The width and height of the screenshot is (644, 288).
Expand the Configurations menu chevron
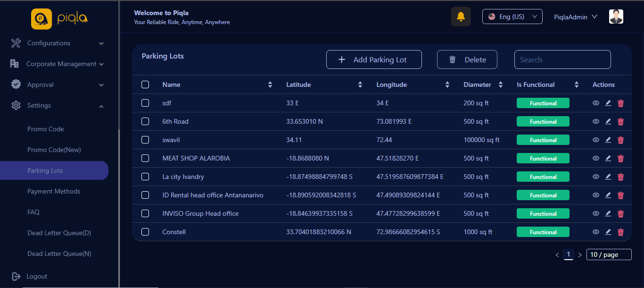pyautogui.click(x=101, y=43)
